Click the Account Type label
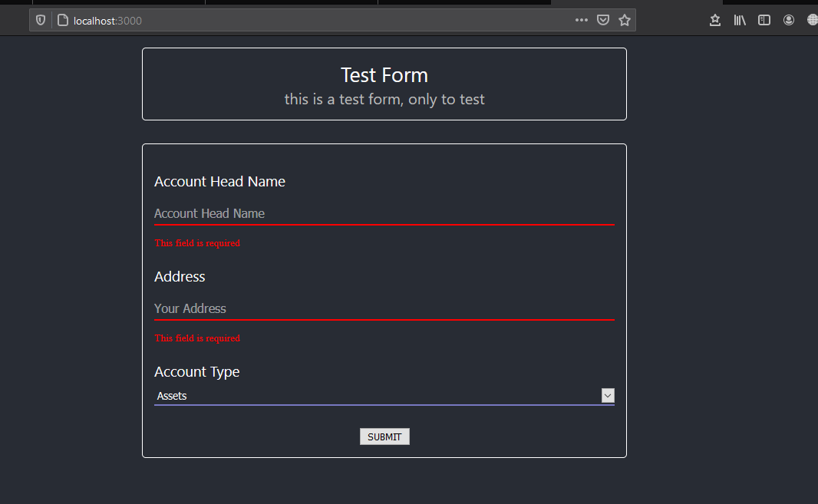Screen dimensions: 818x504 coord(196,372)
